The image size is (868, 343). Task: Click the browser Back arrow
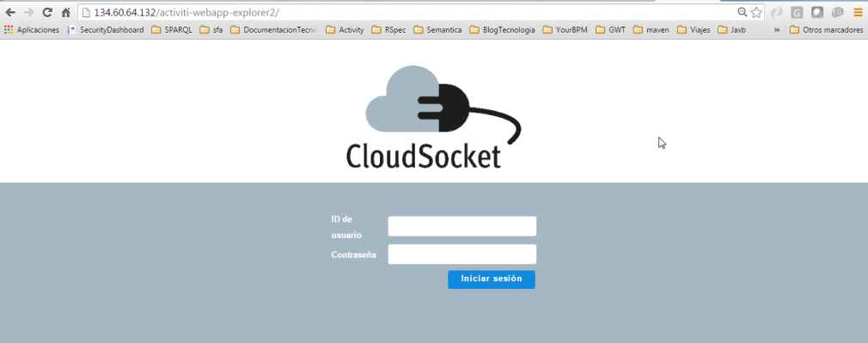point(10,12)
